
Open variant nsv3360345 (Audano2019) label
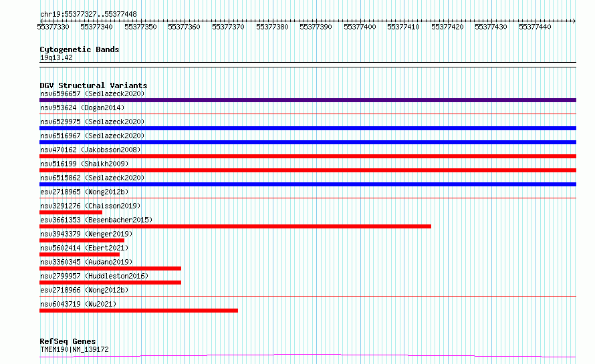(x=86, y=262)
